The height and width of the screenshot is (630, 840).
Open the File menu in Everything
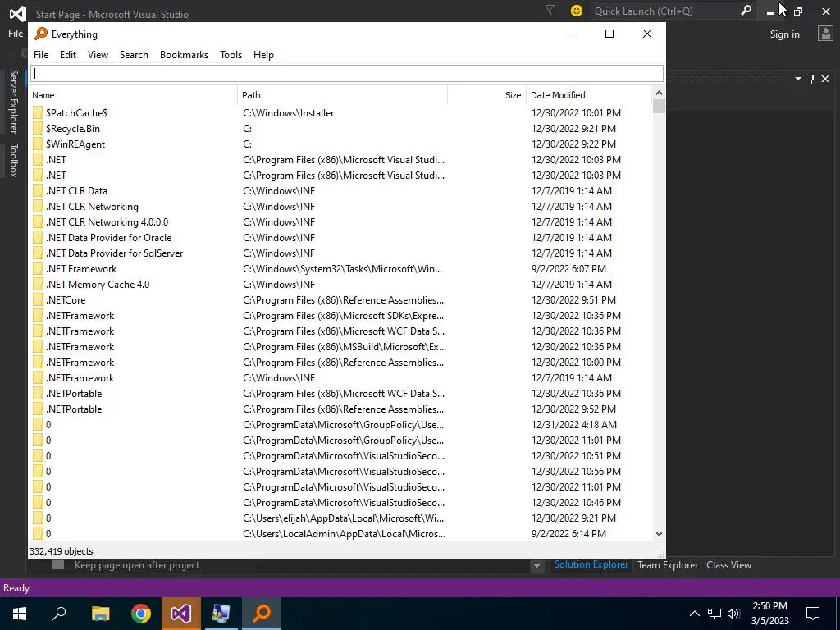(x=41, y=55)
